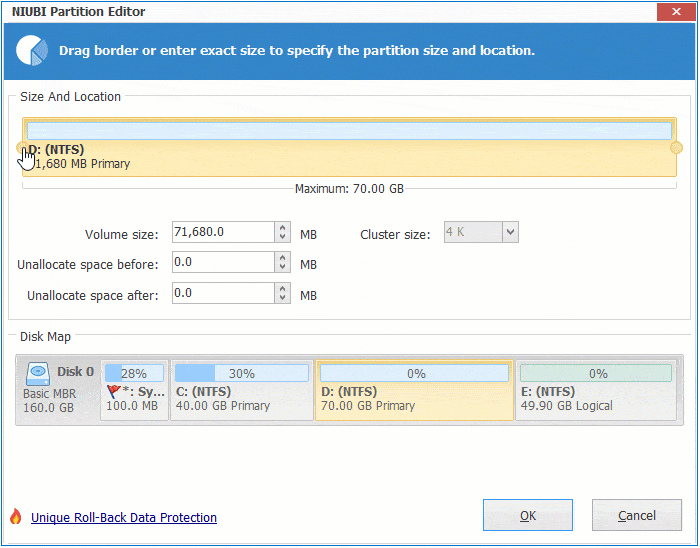Select E: (NTFS) logical partition in Disk Map
This screenshot has height=548, width=700.
[598, 390]
